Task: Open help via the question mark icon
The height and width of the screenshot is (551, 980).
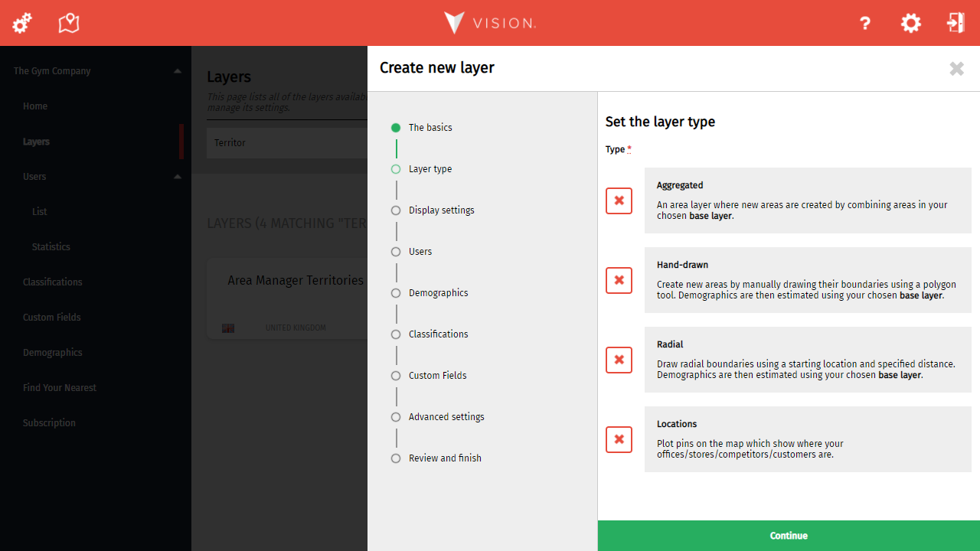Action: coord(865,23)
